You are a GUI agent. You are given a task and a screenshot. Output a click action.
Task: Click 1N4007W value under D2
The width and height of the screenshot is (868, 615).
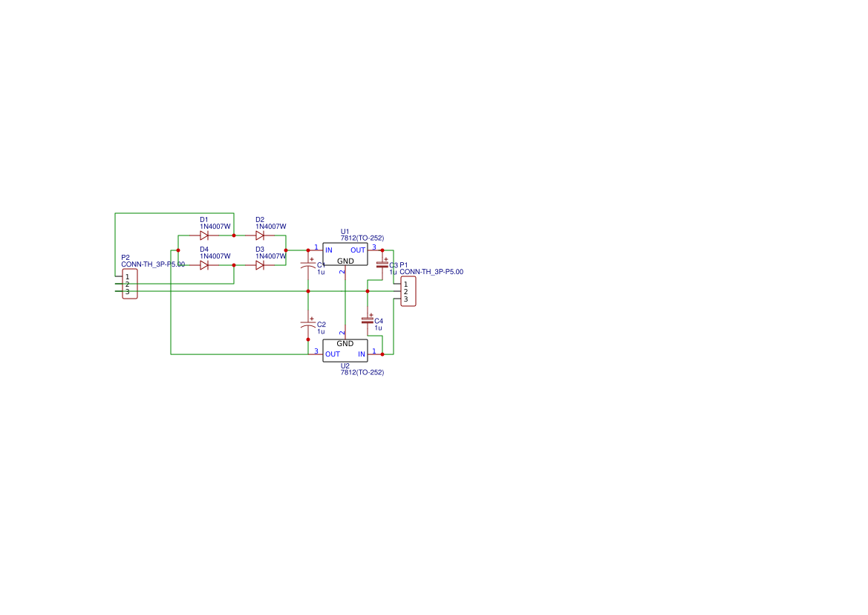click(x=271, y=227)
